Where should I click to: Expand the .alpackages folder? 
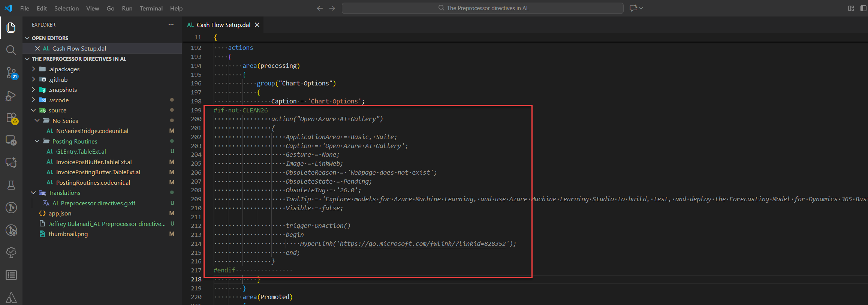click(x=33, y=69)
